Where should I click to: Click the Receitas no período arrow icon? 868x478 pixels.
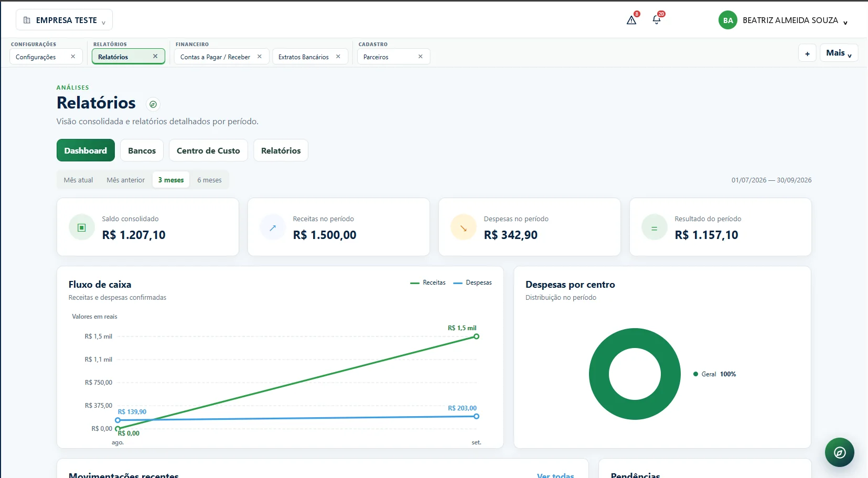[273, 227]
